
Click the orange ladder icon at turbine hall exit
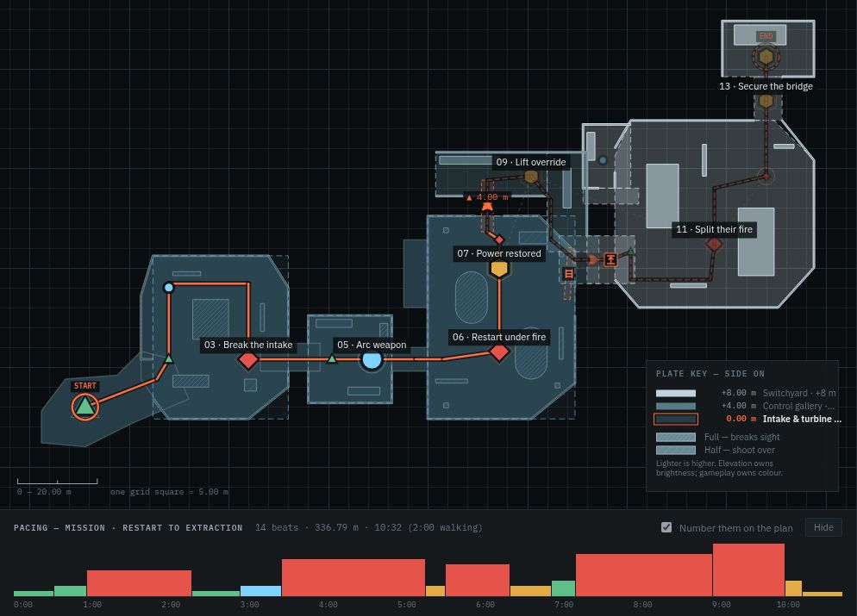click(569, 274)
